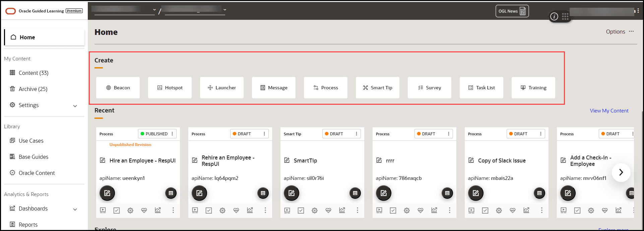Click apiName sil0r76i on SmartTip card
The width and height of the screenshot is (644, 231).
(304, 178)
